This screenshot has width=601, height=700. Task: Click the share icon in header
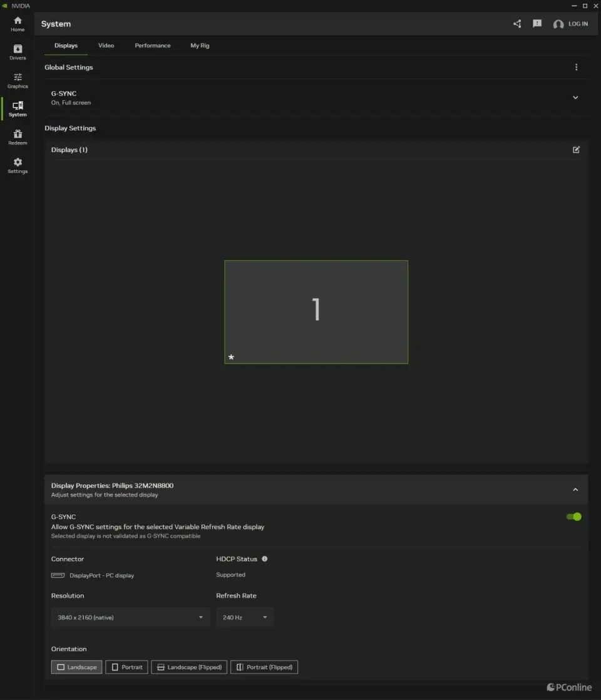coord(517,24)
